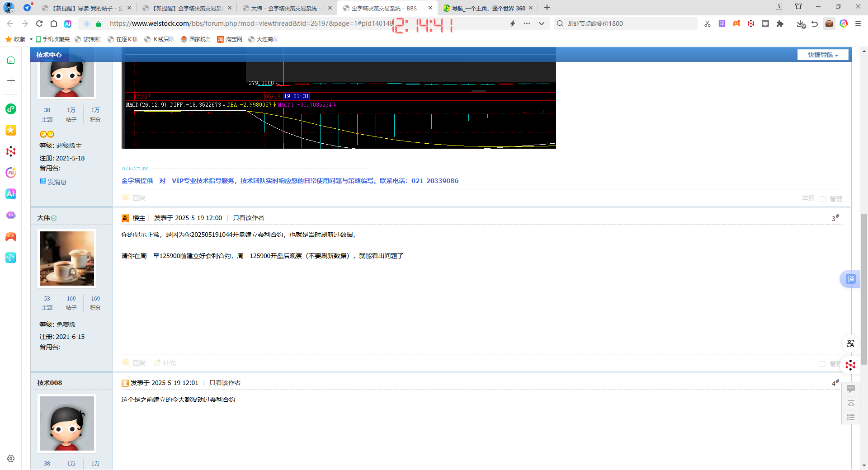Open the 收藏 favorites star bookmark
Image resolution: width=868 pixels, height=470 pixels.
[x=15, y=39]
